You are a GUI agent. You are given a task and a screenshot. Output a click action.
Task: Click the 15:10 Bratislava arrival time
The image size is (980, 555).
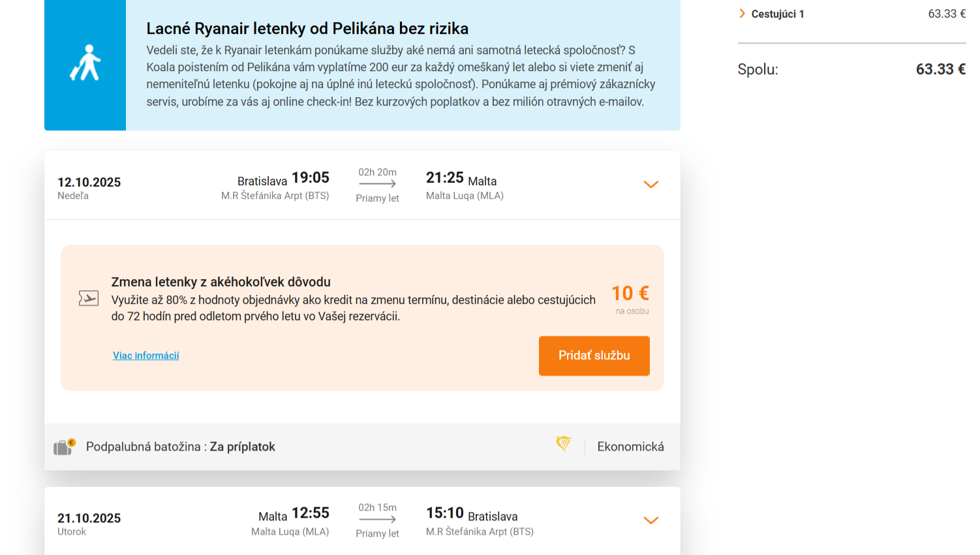tap(445, 513)
